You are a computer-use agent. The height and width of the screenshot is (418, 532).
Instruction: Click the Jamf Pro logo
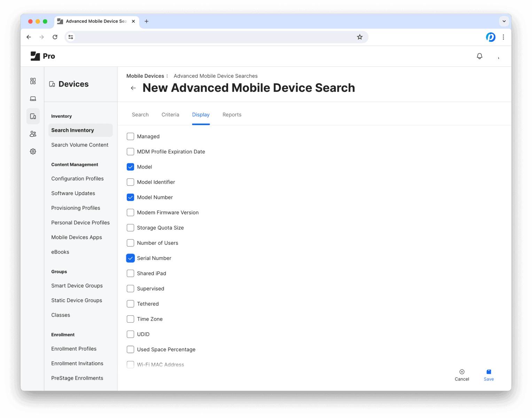coord(43,56)
